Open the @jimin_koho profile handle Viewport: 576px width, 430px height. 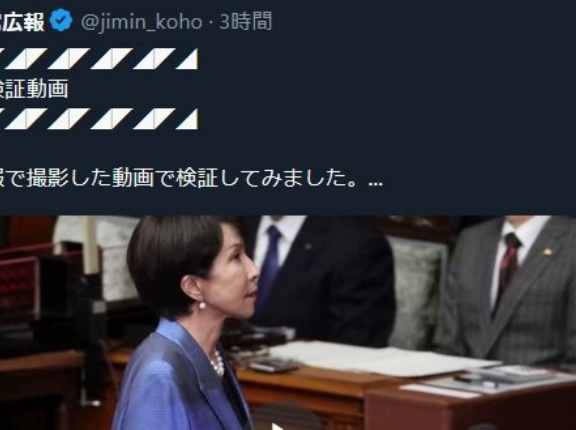[x=141, y=22]
